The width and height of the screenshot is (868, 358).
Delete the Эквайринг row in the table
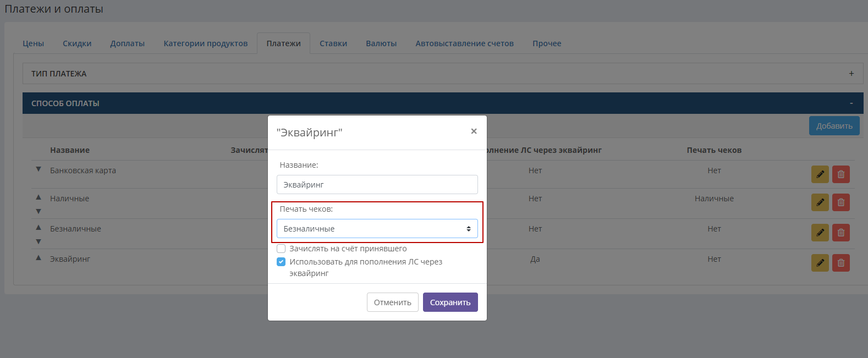pyautogui.click(x=840, y=263)
